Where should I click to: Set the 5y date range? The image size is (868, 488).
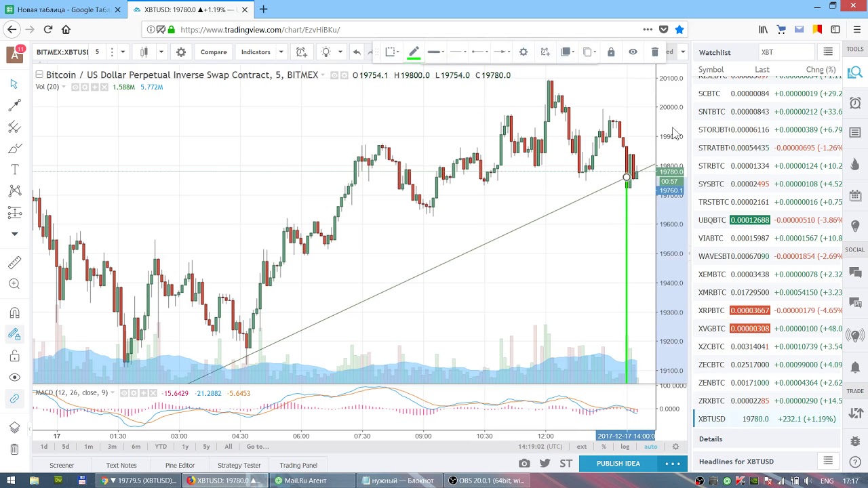(206, 447)
